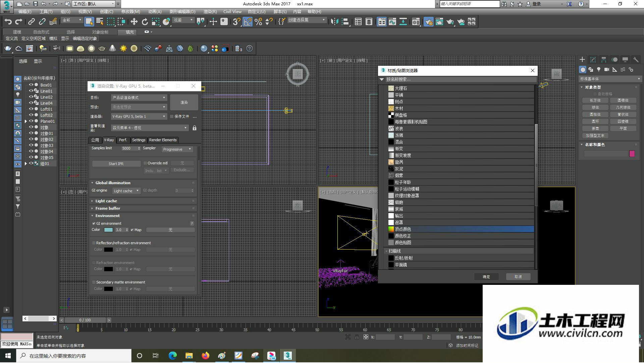Select the Lights category icon in Create panel
The height and width of the screenshot is (363, 644).
(x=599, y=69)
